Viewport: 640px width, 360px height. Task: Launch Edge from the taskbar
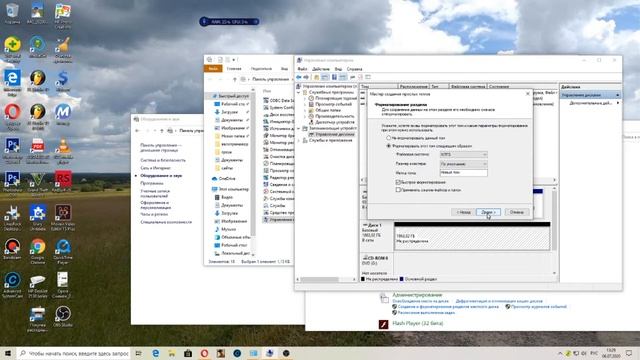pyautogui.click(x=156, y=353)
